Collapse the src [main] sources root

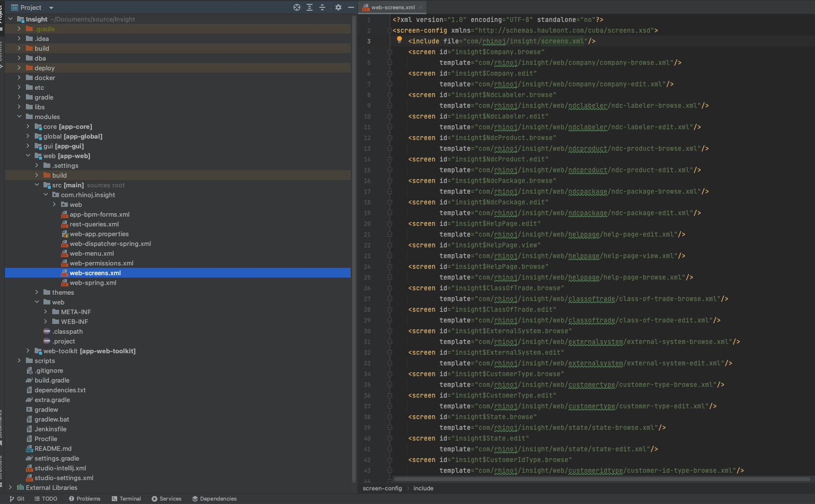coord(37,185)
